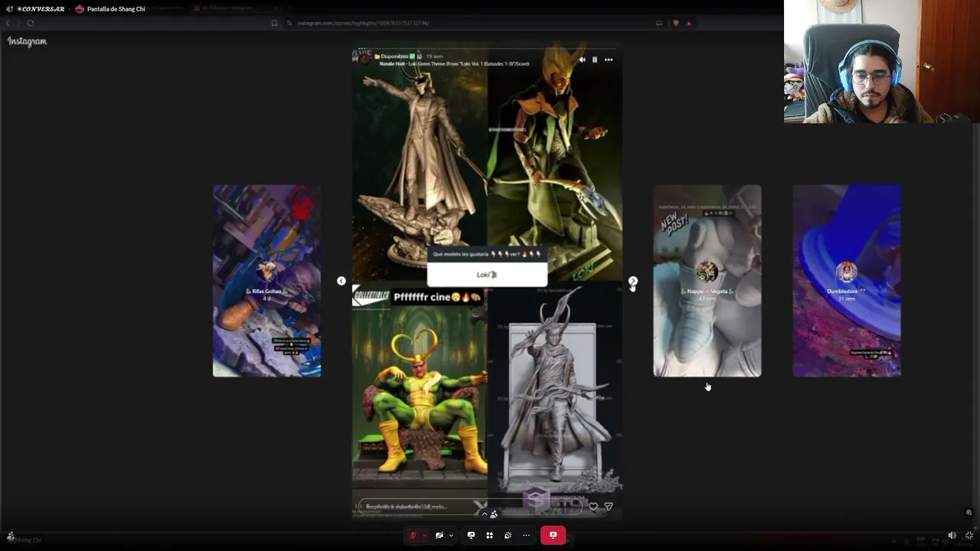
Task: Expand camera options dropdown arrow
Action: point(451,536)
